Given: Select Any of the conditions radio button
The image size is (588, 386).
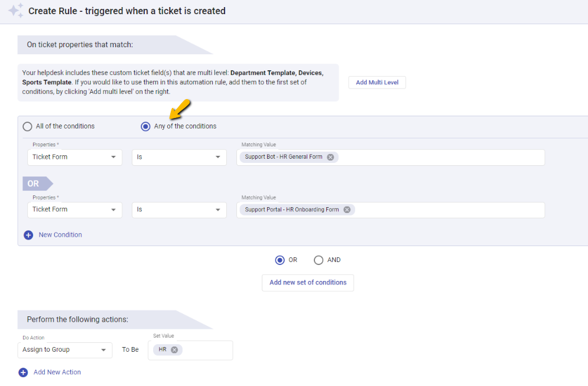Looking at the screenshot, I should 145,126.
